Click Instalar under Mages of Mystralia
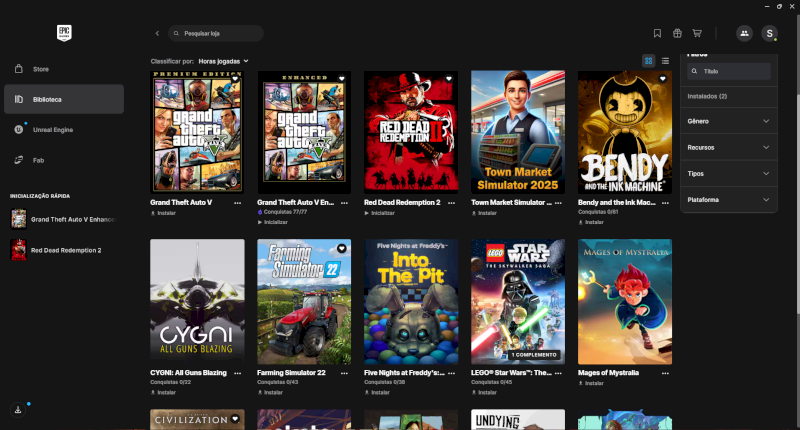Viewport: 800px width, 430px height. pyautogui.click(x=591, y=383)
